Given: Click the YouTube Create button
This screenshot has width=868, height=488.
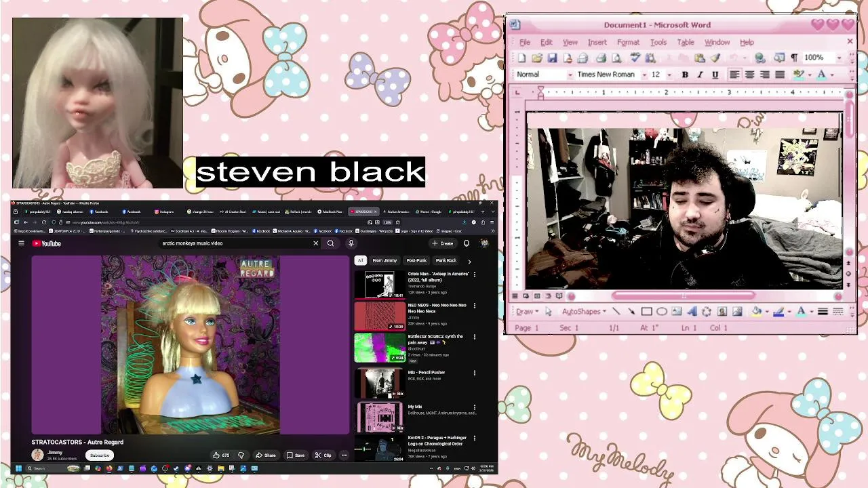Looking at the screenshot, I should click(443, 243).
